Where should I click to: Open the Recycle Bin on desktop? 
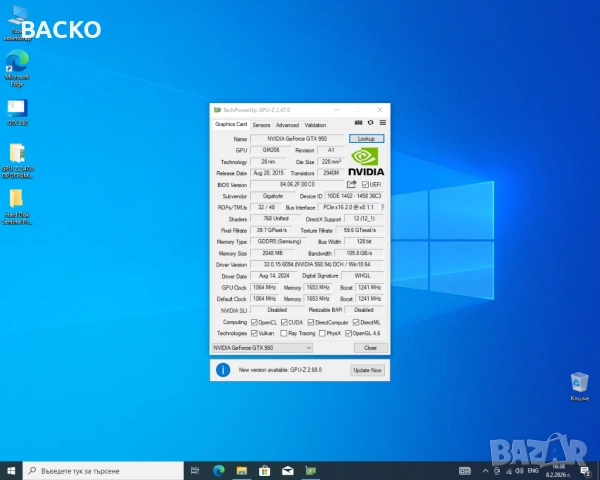coord(578,384)
